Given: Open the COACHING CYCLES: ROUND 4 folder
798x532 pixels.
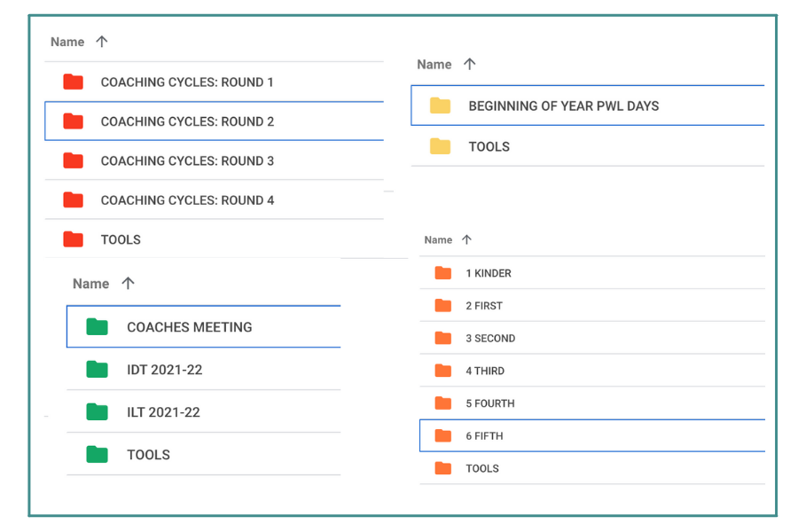Looking at the screenshot, I should point(187,200).
